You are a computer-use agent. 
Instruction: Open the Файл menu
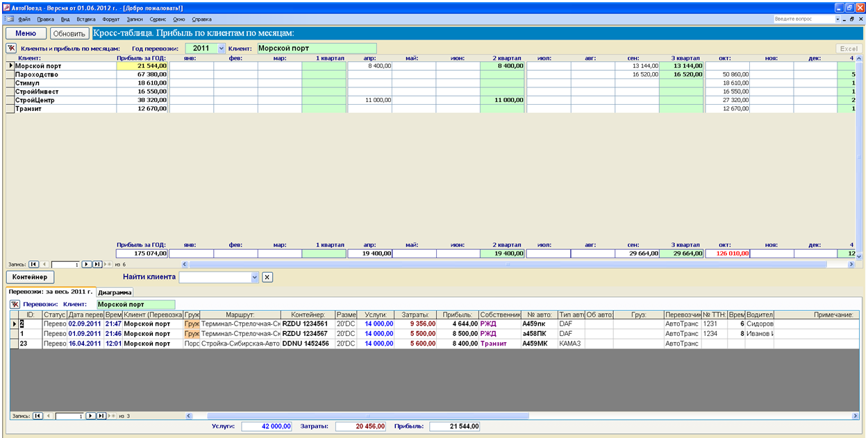(24, 19)
